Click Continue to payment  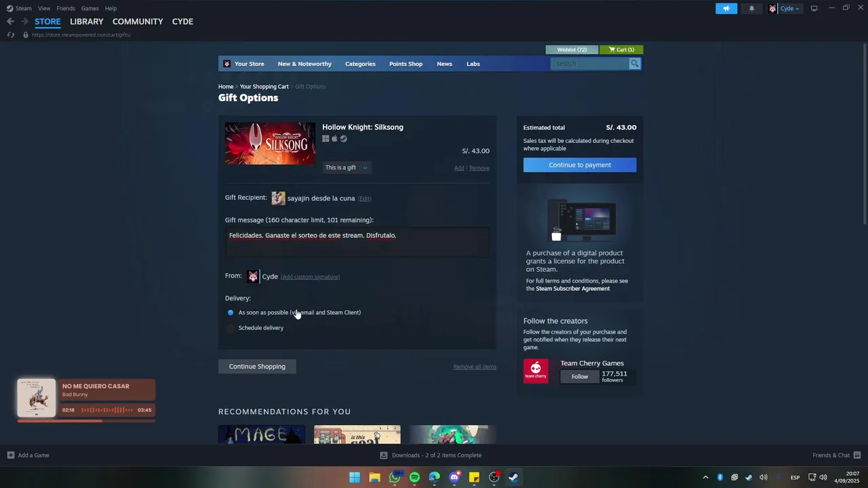tap(580, 165)
